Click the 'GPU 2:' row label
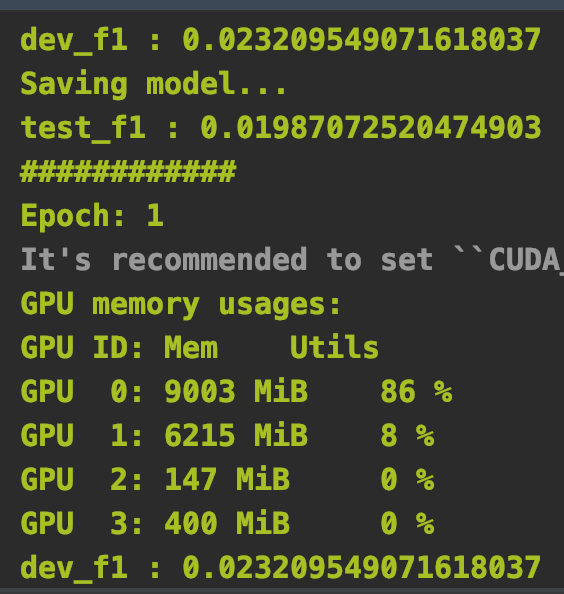Viewport: 564px width, 594px height. click(x=81, y=479)
